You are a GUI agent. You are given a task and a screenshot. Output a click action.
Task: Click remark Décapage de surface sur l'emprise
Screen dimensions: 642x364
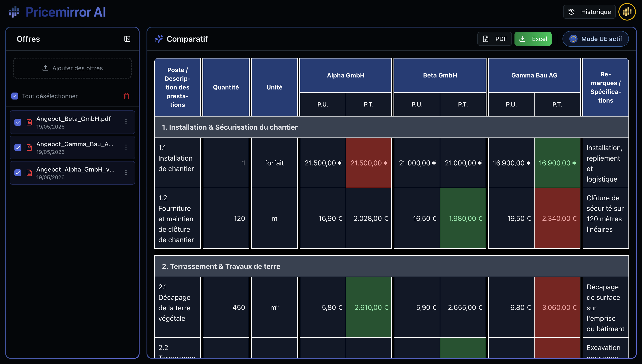(x=606, y=307)
